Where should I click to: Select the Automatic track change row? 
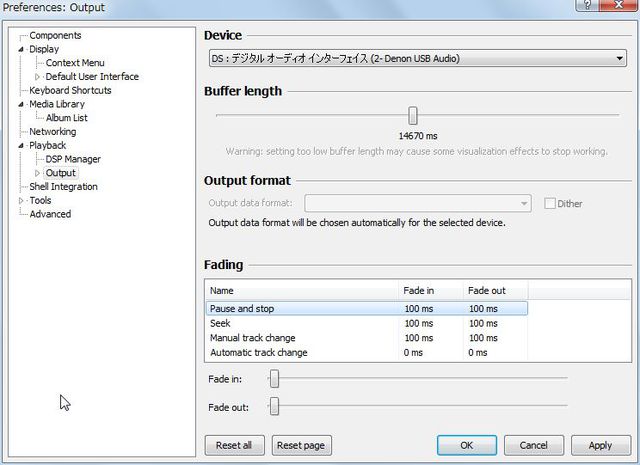pos(258,352)
